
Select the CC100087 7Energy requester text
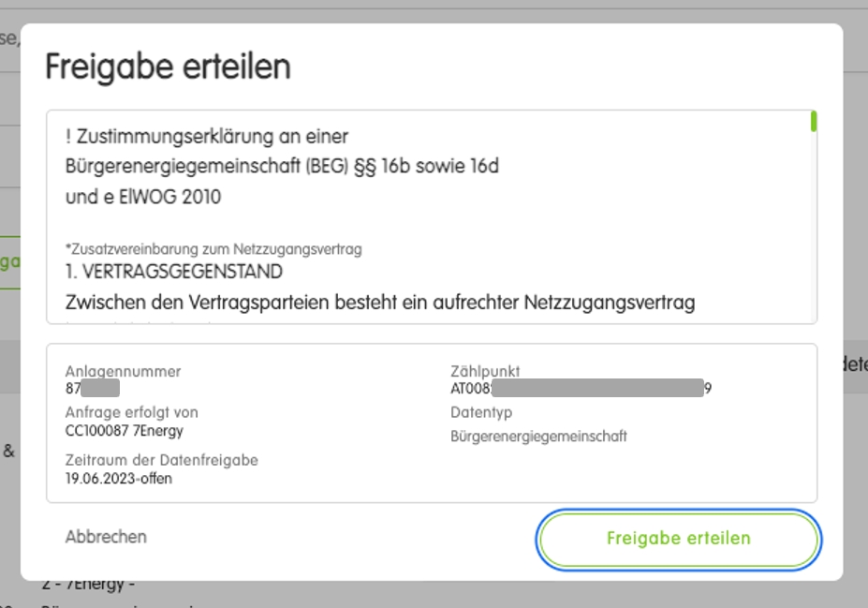click(x=125, y=431)
